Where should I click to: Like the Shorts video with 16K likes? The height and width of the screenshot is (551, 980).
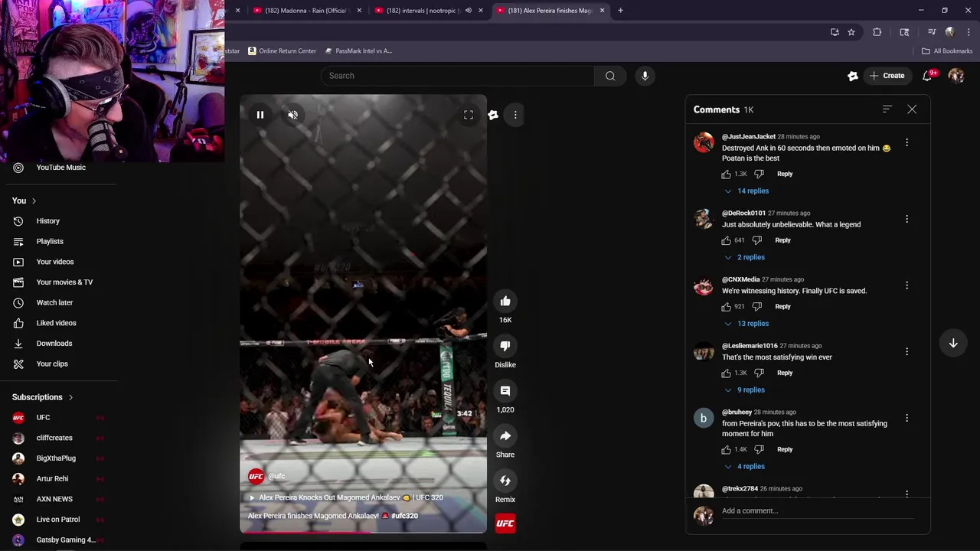coord(505,301)
